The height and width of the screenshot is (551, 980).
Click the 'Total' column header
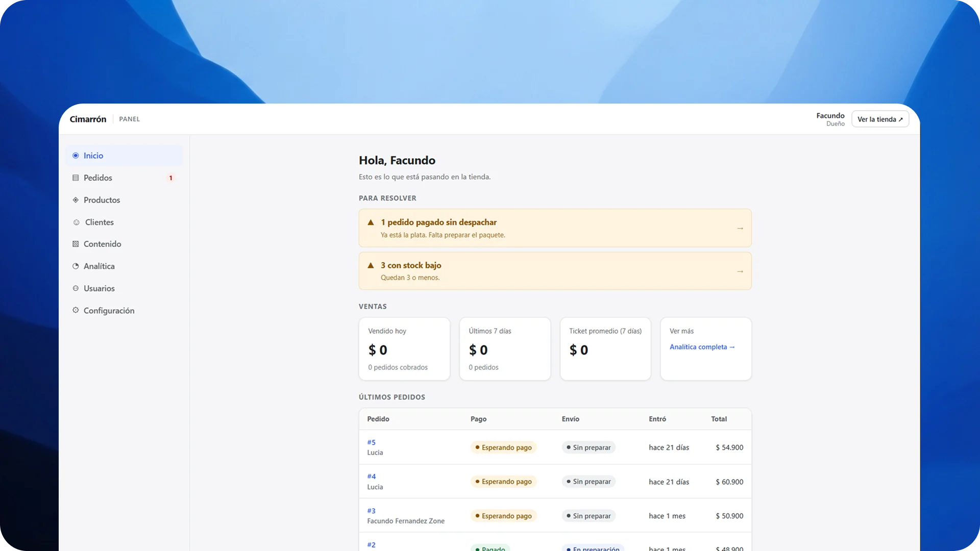point(719,419)
